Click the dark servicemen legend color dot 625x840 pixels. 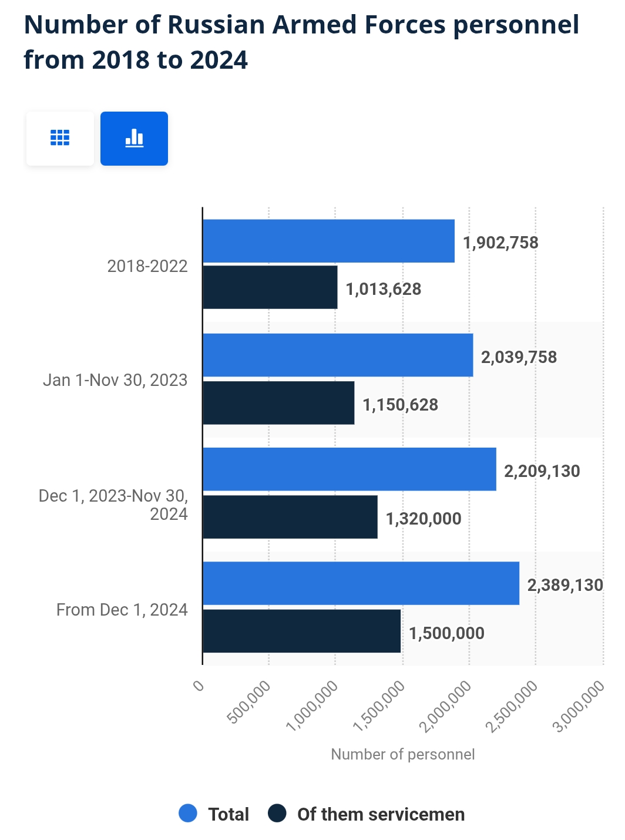(x=277, y=814)
